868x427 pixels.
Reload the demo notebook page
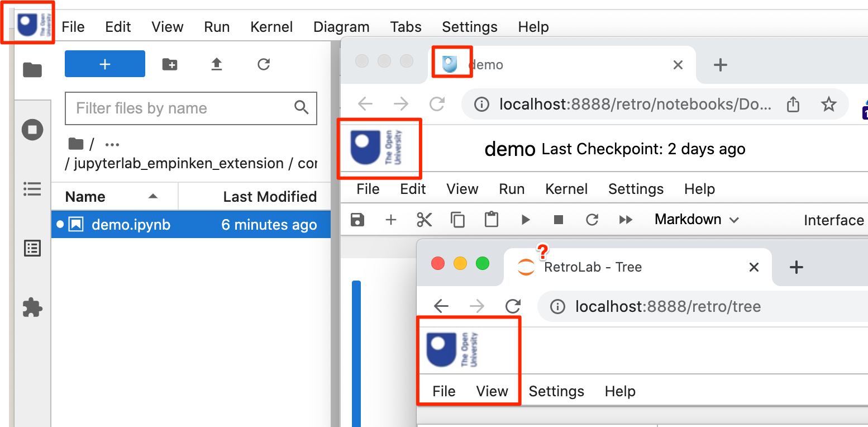(437, 103)
